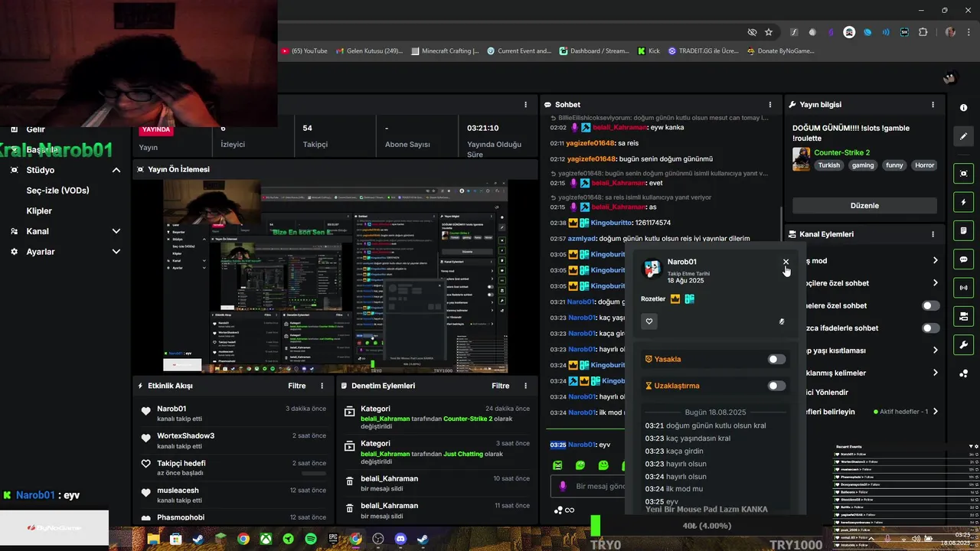Open the YouTube bookmark
The width and height of the screenshot is (980, 551).
[x=305, y=51]
